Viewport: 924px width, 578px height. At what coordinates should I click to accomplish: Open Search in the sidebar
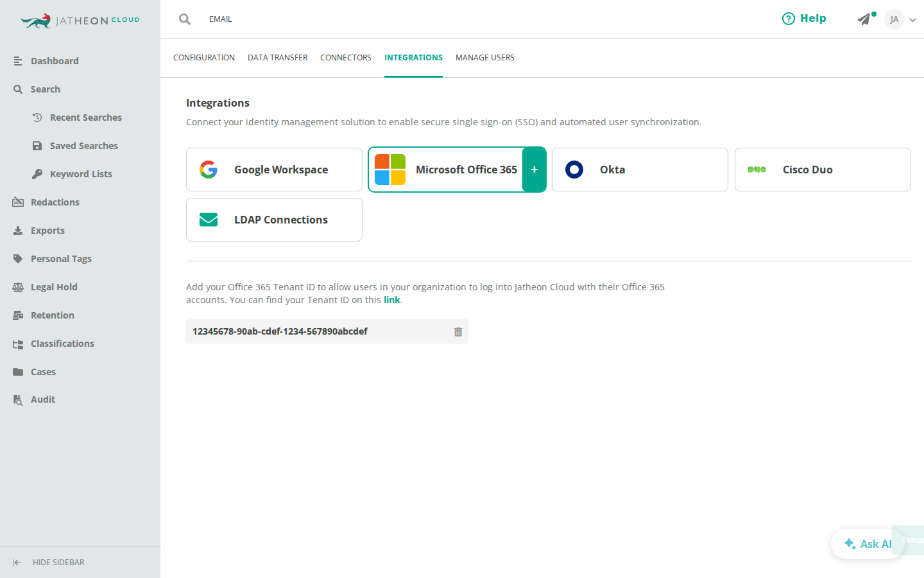coord(45,89)
